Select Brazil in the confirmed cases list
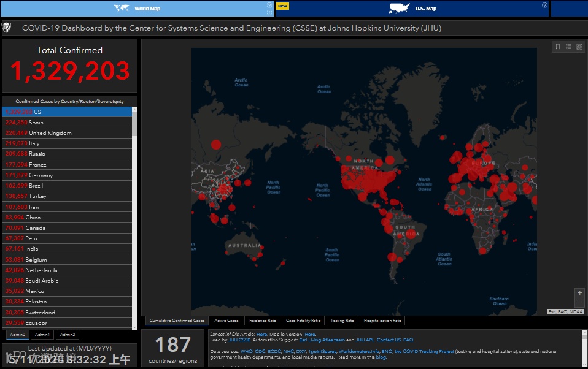 [67, 186]
